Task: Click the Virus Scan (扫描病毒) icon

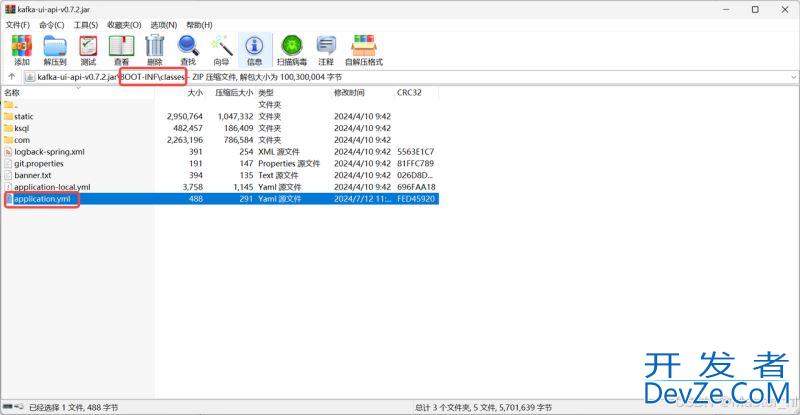Action: [x=292, y=51]
